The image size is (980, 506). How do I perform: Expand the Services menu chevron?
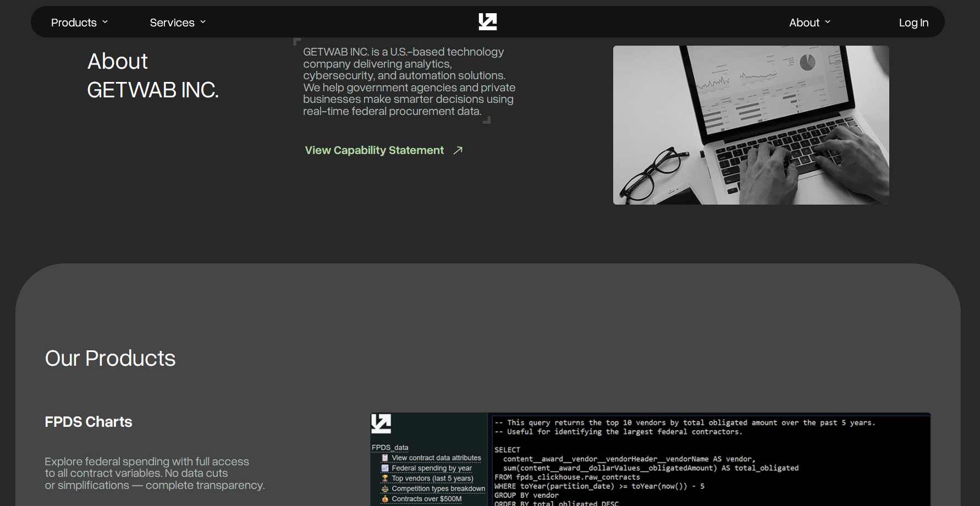coord(203,22)
